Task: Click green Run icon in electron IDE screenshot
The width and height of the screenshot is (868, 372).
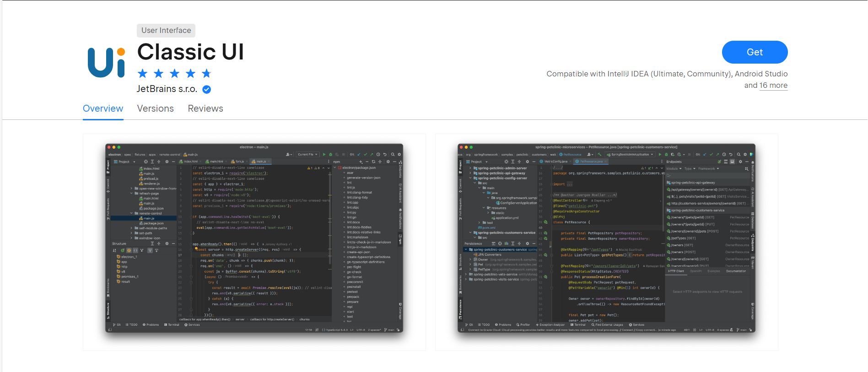Action: (324, 155)
